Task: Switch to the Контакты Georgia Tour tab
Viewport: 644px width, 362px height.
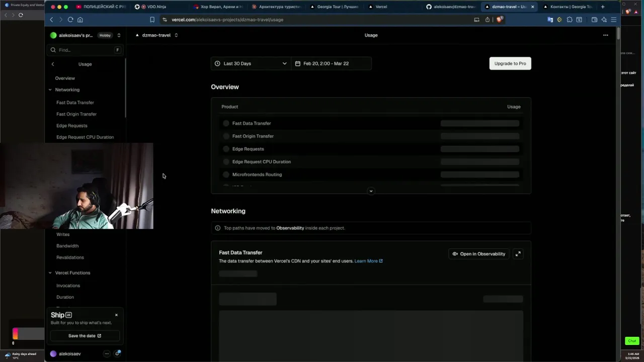Action: (568, 7)
